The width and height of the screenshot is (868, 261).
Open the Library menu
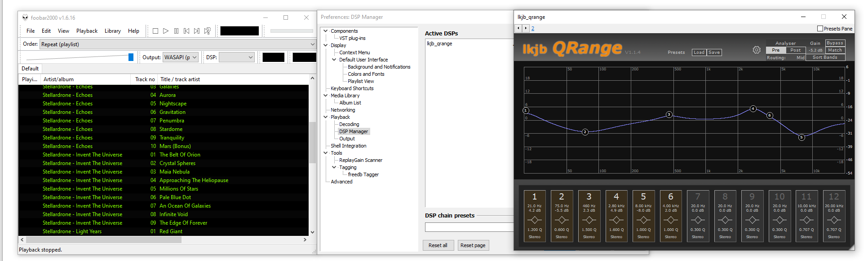[x=113, y=31]
